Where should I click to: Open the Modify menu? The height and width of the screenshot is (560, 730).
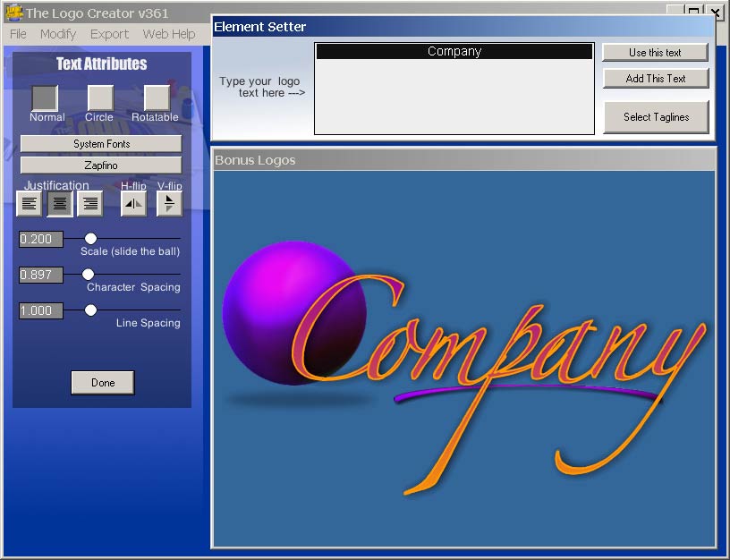(x=58, y=34)
